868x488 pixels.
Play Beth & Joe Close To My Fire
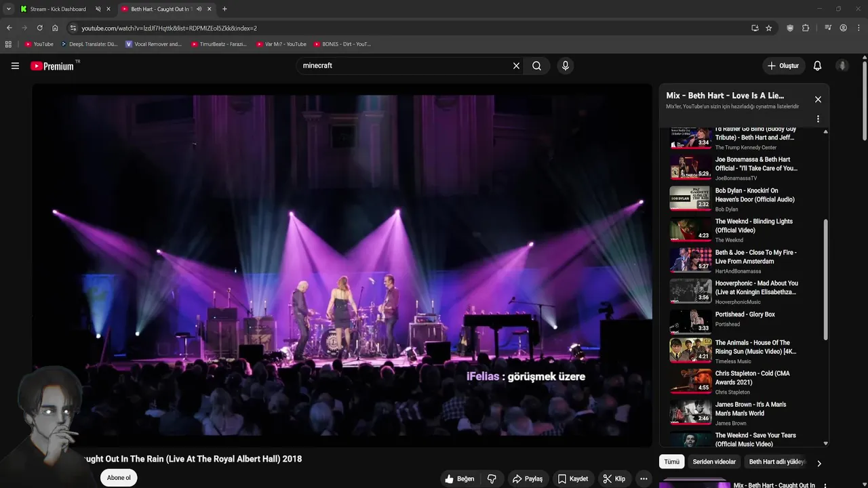(x=734, y=261)
